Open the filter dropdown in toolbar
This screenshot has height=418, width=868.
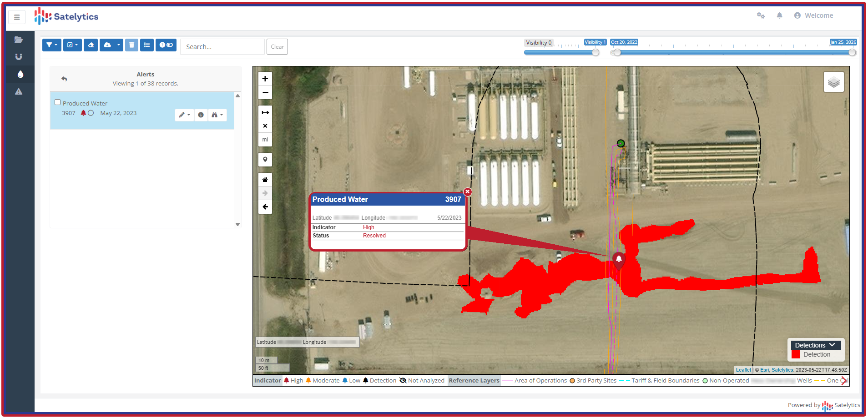coord(51,45)
